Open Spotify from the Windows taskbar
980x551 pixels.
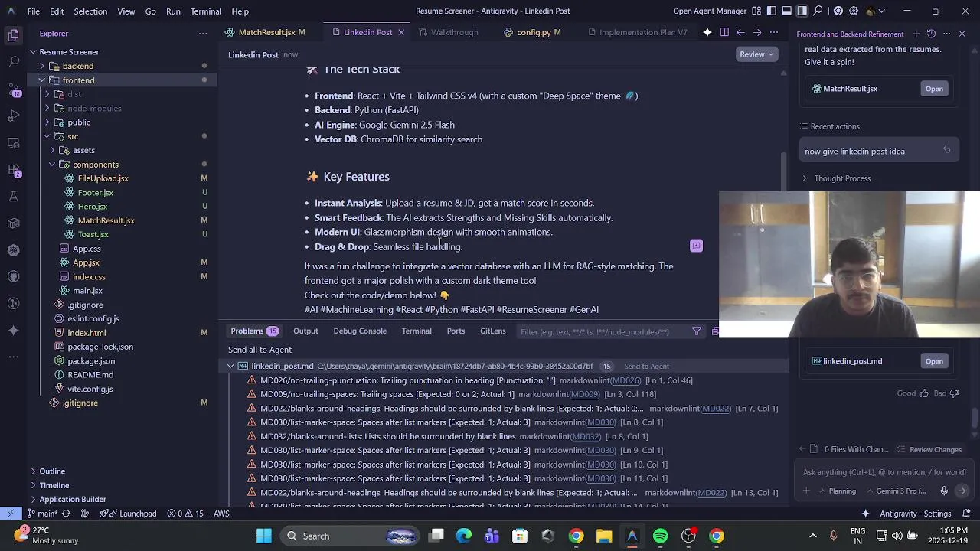click(660, 536)
